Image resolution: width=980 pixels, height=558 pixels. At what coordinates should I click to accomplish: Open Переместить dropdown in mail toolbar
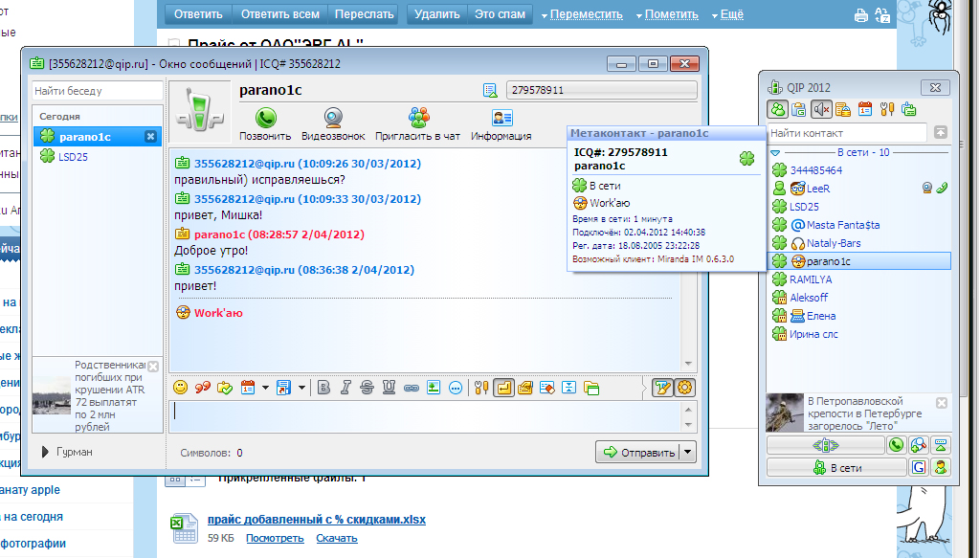[582, 14]
